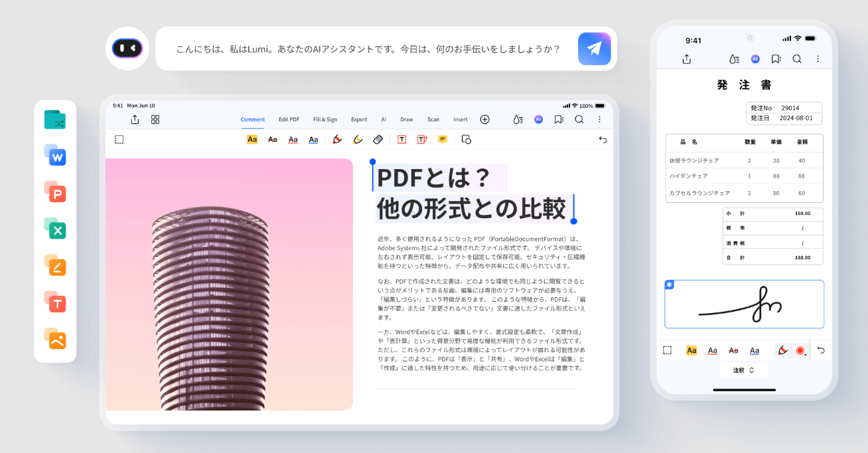Select the strikethrough text tool on tablet
The width and height of the screenshot is (868, 453).
272,139
